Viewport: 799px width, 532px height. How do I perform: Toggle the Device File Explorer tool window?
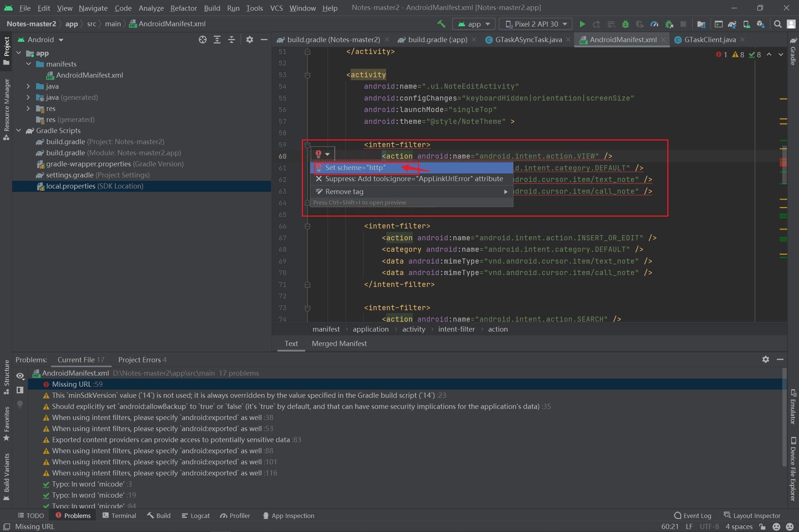point(793,469)
